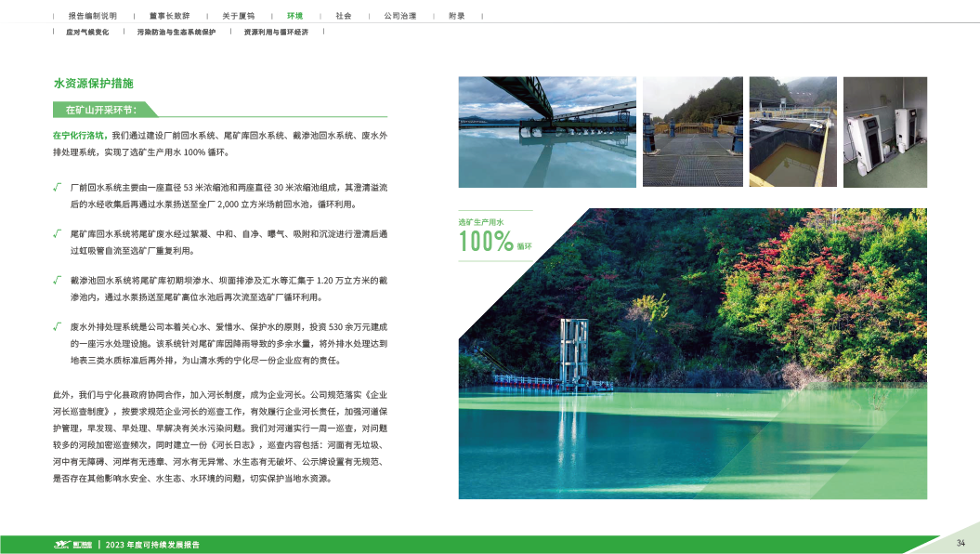Click the company logo in the footer
The height and width of the screenshot is (554, 980).
coord(73,545)
